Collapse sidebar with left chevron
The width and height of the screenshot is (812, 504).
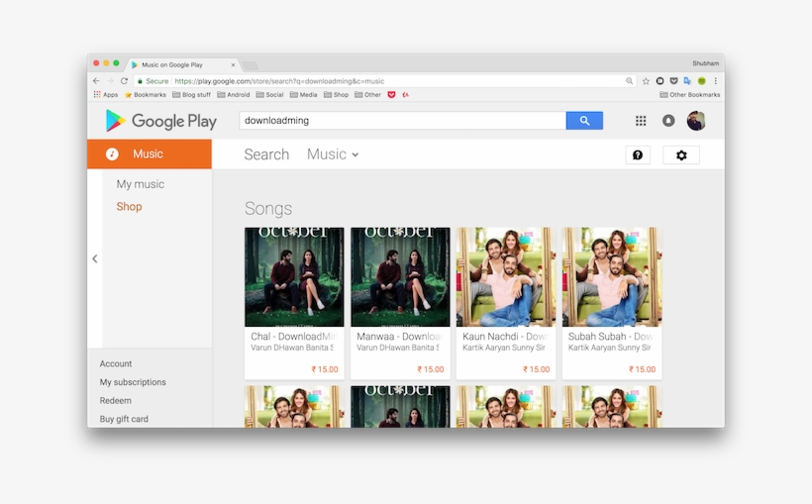point(95,258)
